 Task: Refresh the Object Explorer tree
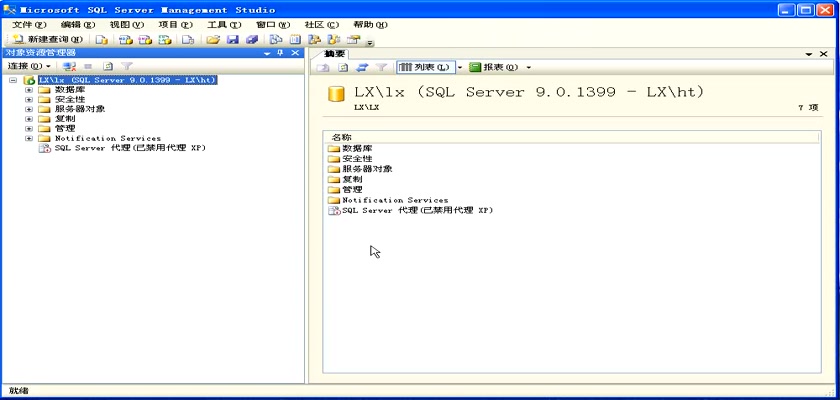coord(108,66)
